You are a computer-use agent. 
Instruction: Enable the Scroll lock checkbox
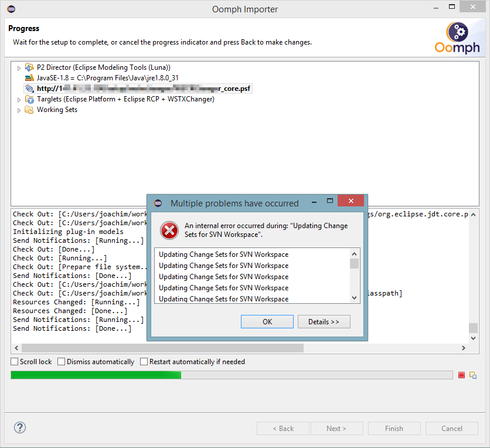pyautogui.click(x=15, y=362)
